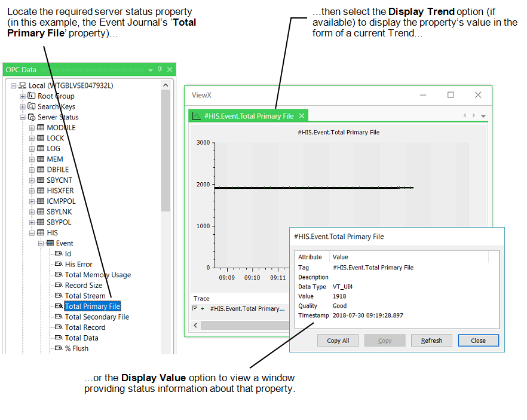Click the Root Group folder icon
527x420 pixels.
click(32, 96)
